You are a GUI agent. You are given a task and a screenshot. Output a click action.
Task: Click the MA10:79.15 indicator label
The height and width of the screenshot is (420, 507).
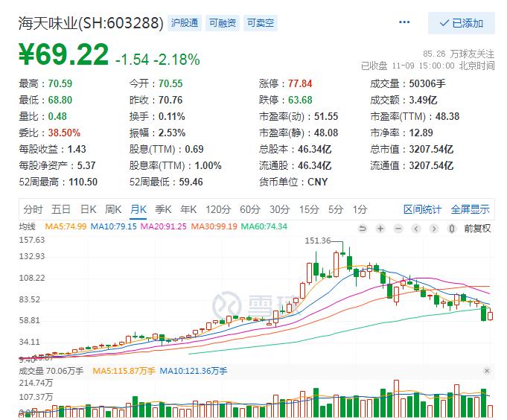[113, 226]
